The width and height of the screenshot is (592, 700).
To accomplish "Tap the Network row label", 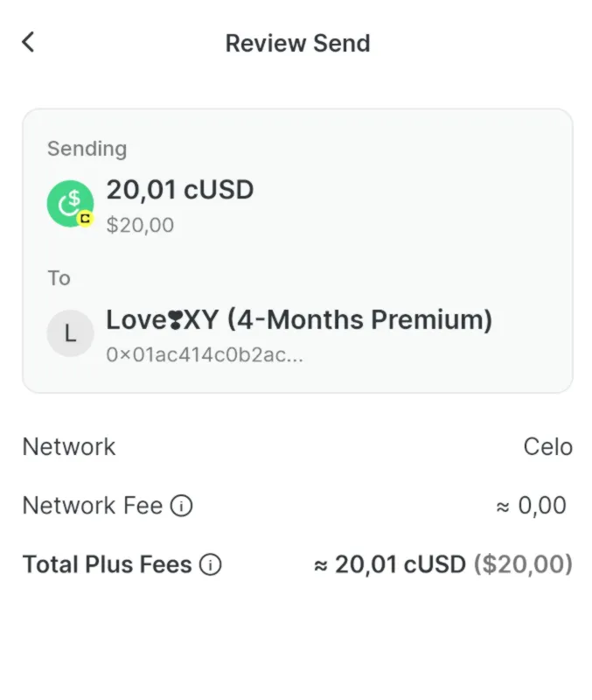I will [x=67, y=447].
